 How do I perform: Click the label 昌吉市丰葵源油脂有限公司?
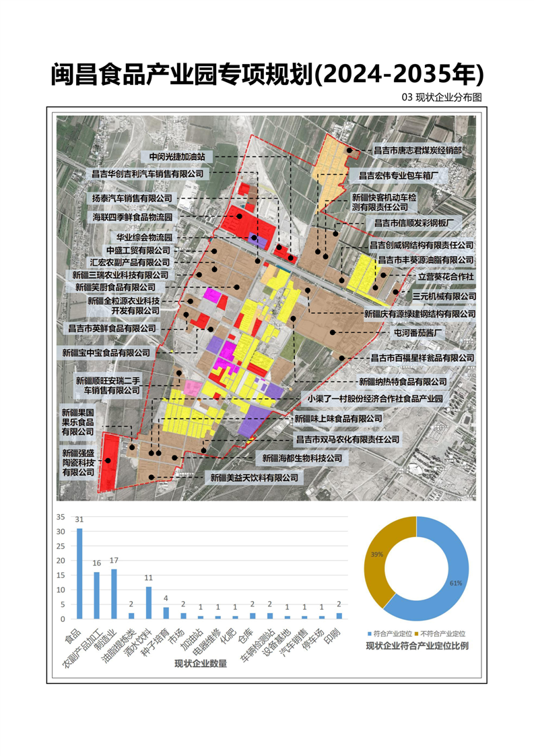pyautogui.click(x=426, y=260)
